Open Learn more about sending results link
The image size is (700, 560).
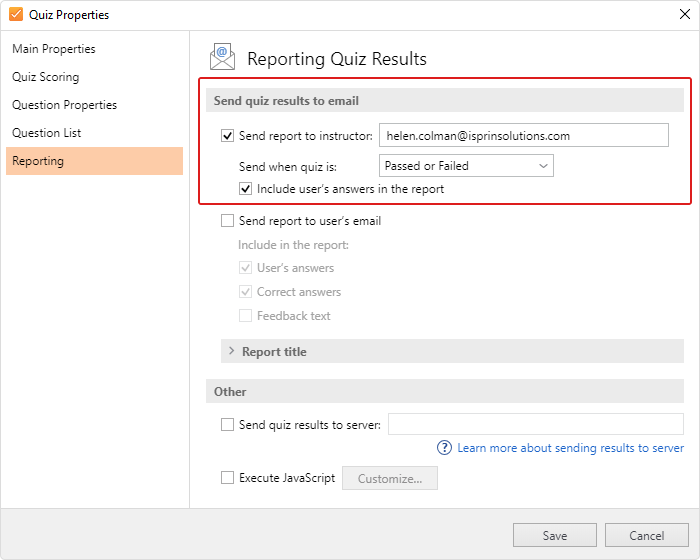tap(570, 448)
